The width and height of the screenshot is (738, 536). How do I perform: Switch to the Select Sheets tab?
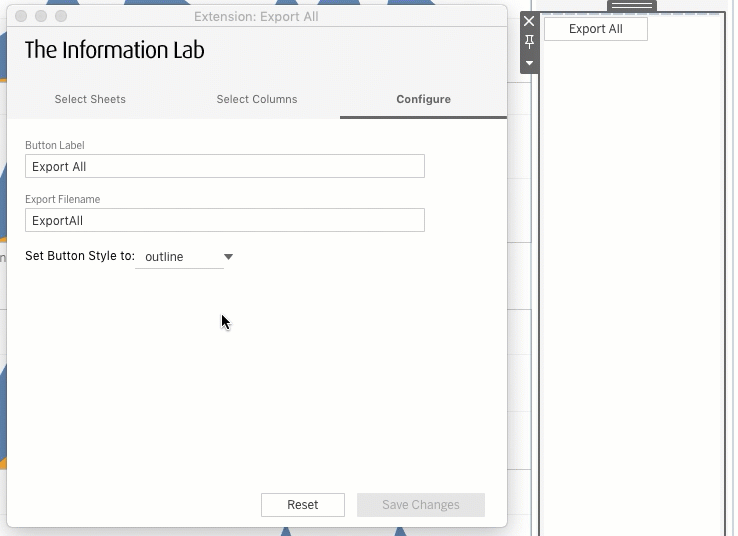click(x=90, y=99)
